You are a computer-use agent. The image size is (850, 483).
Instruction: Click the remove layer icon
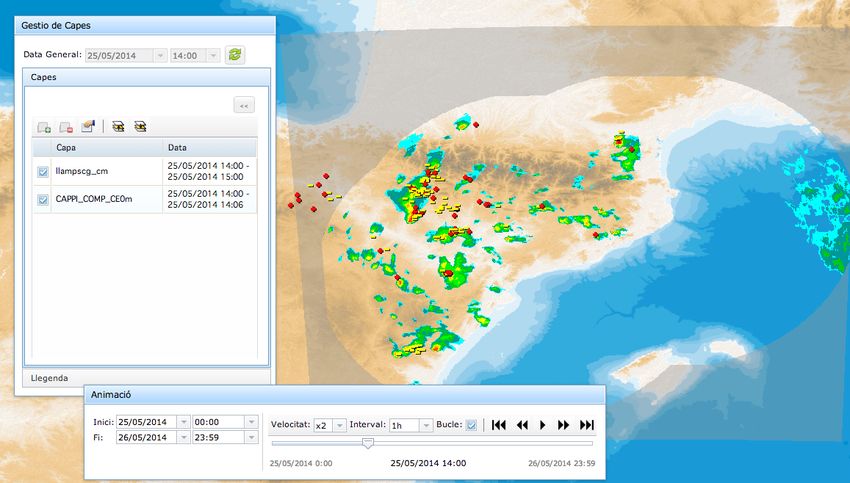pos(66,127)
